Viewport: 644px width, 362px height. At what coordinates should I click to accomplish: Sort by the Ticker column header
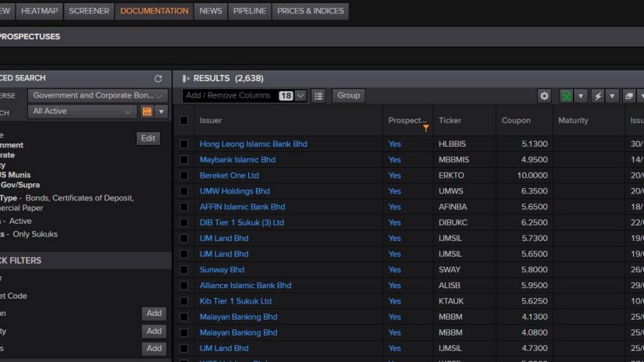click(450, 120)
